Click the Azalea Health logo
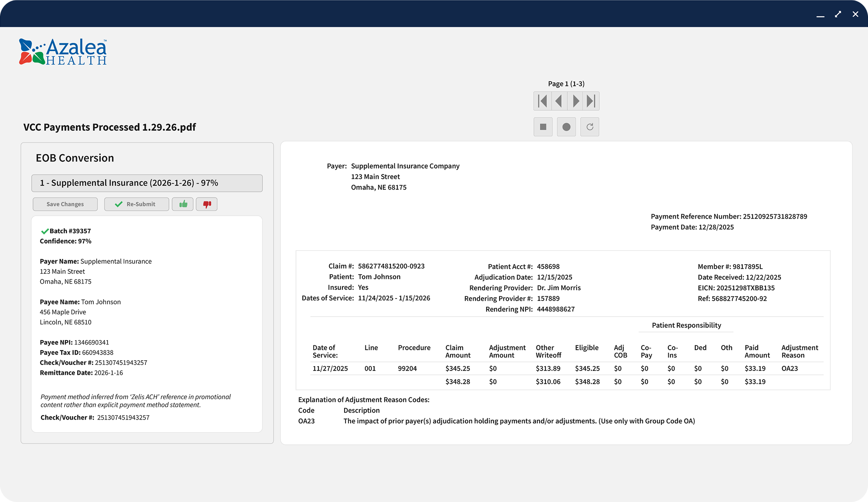The height and width of the screenshot is (502, 868). pos(63,52)
